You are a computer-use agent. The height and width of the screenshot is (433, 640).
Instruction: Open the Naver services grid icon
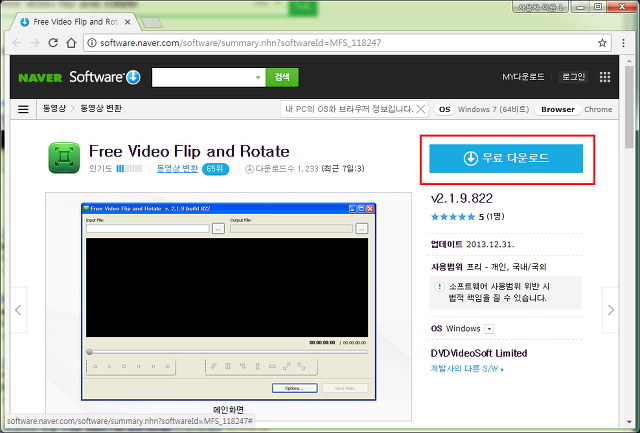[x=605, y=77]
